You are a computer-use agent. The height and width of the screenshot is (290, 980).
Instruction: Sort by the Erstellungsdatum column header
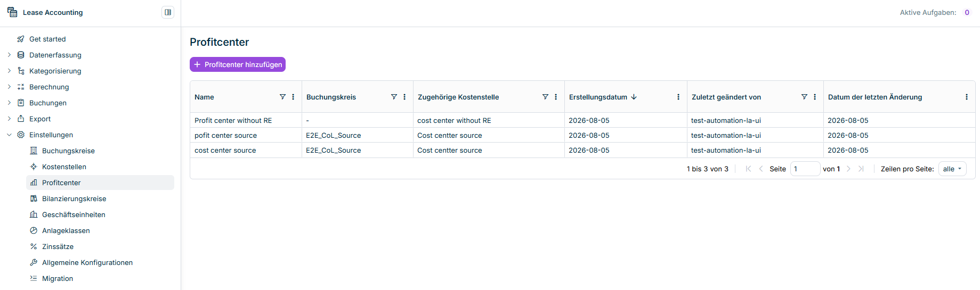pyautogui.click(x=598, y=97)
